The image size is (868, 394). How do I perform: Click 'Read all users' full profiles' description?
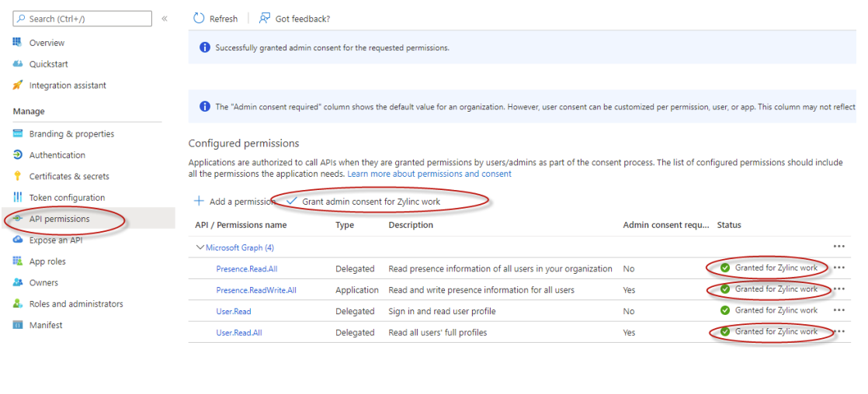pos(438,332)
